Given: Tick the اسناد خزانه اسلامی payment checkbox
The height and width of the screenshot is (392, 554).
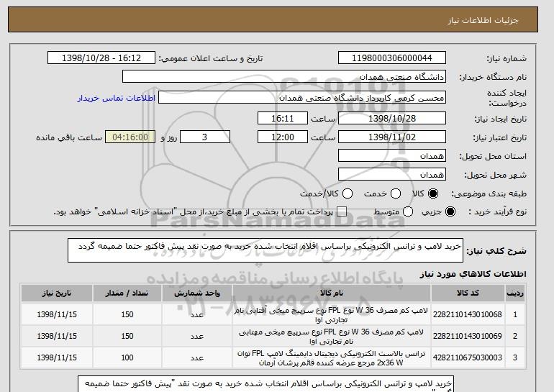Looking at the screenshot, I should point(342,211).
